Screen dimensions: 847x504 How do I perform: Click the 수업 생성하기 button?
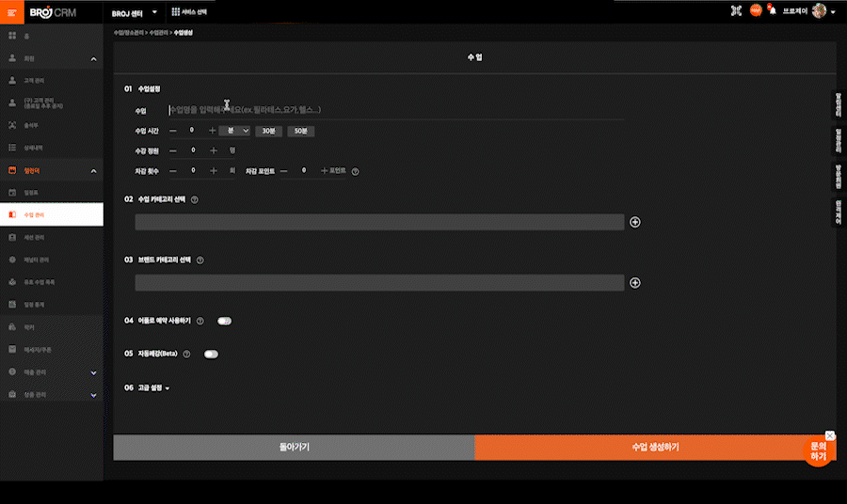[x=655, y=448]
